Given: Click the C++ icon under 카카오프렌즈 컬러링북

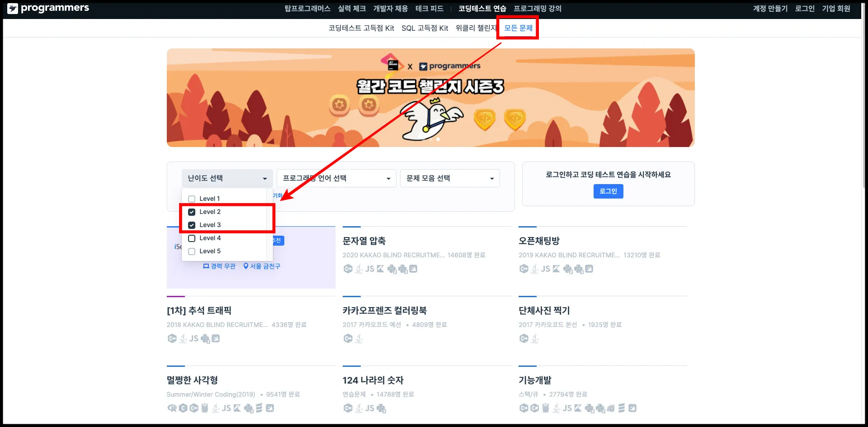Looking at the screenshot, I should (x=348, y=338).
